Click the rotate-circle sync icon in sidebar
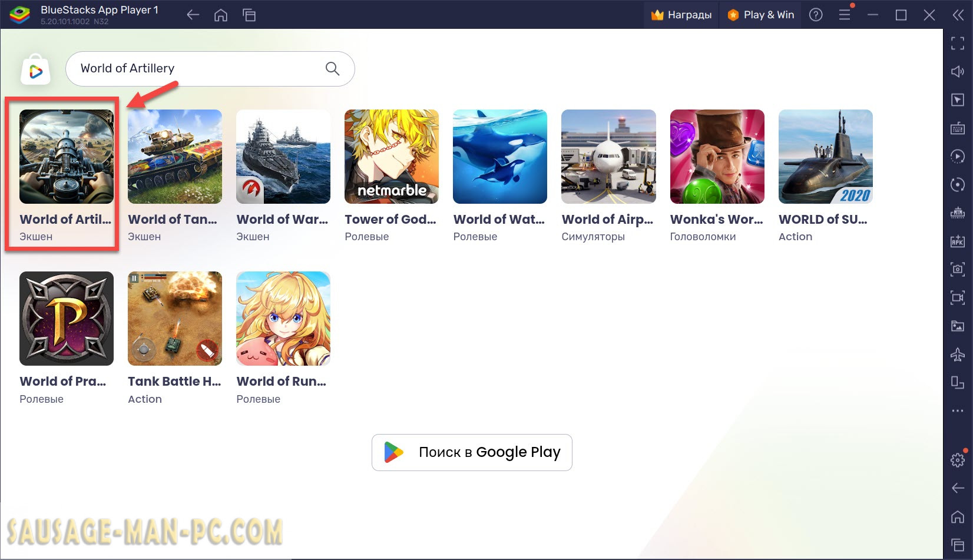The width and height of the screenshot is (973, 560). [958, 185]
